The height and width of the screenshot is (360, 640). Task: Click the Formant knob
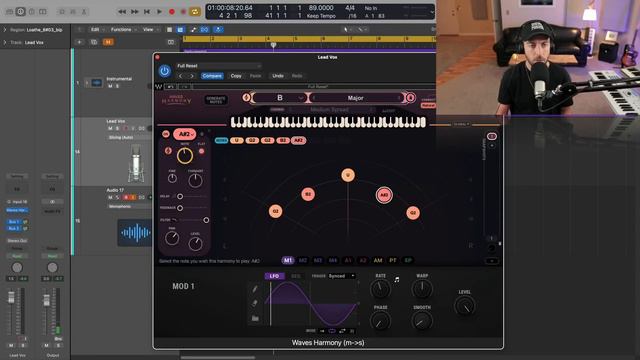pyautogui.click(x=195, y=180)
